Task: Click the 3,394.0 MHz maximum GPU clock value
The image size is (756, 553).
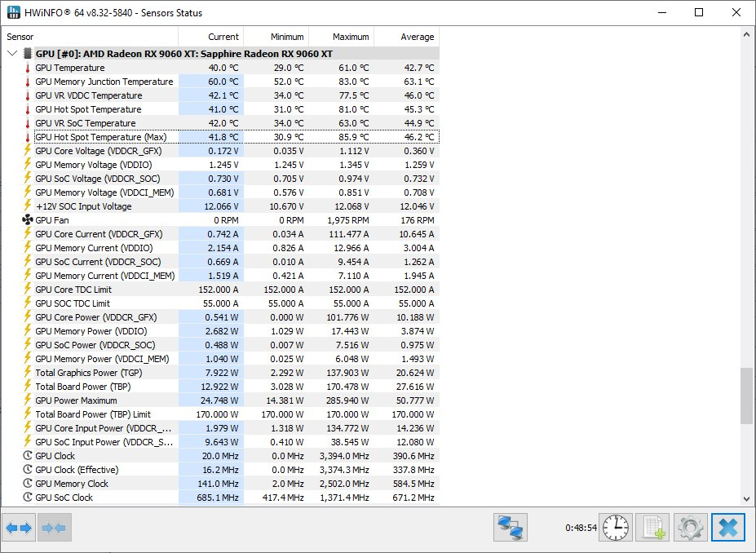Action: click(344, 456)
